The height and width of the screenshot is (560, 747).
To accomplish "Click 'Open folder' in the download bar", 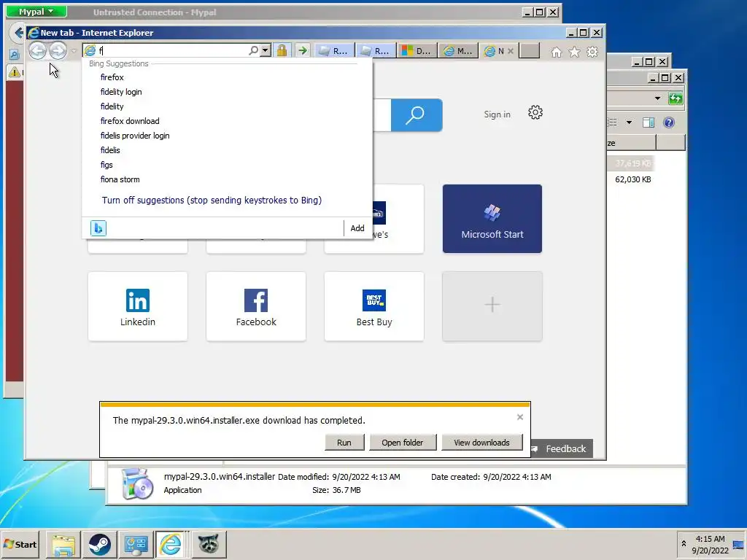I will click(402, 443).
